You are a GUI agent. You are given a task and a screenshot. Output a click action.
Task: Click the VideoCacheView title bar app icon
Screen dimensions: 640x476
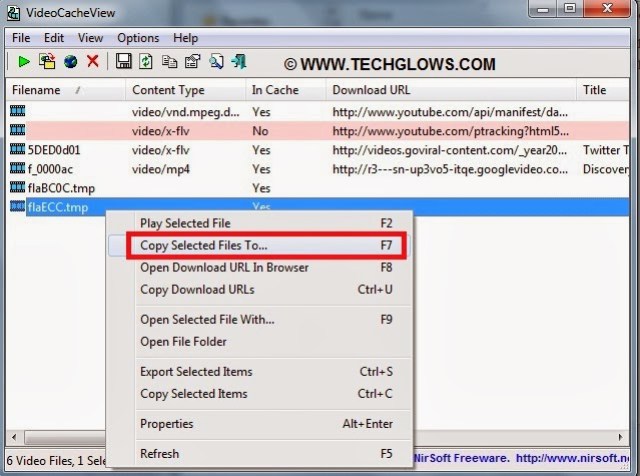pyautogui.click(x=13, y=13)
